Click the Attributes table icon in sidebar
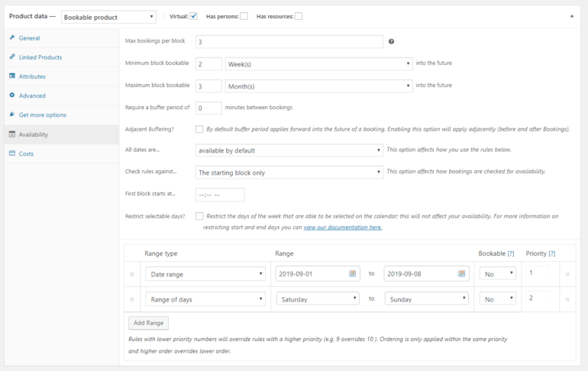The height and width of the screenshot is (371, 588). (x=12, y=76)
